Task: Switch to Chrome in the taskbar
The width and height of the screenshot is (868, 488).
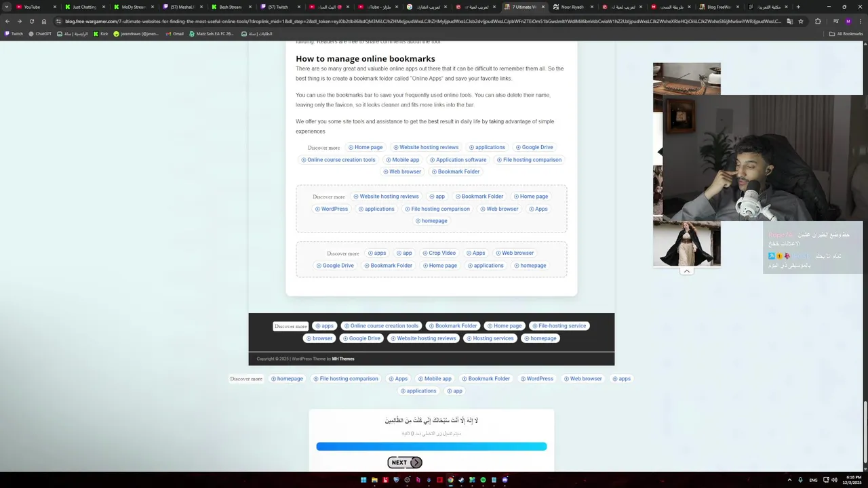Action: (450, 480)
